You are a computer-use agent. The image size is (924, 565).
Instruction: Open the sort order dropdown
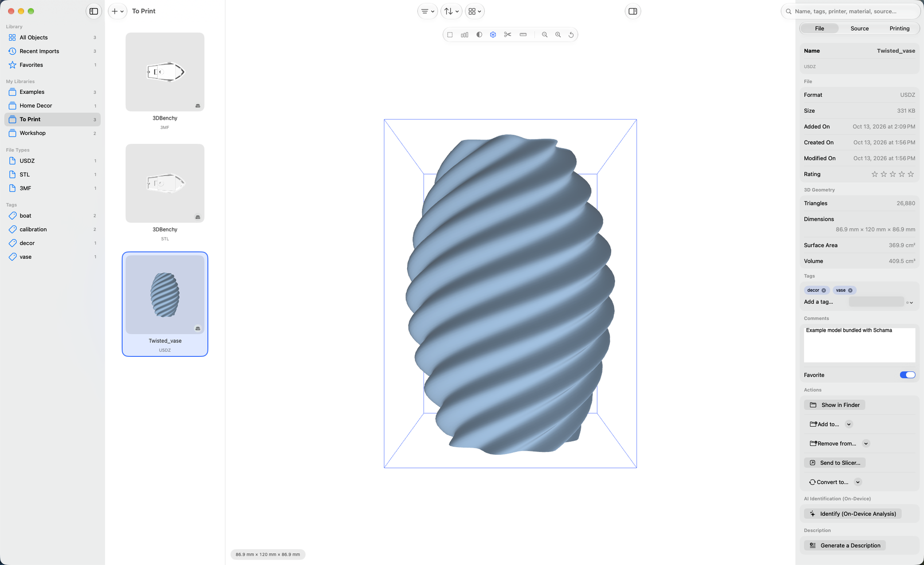[451, 11]
